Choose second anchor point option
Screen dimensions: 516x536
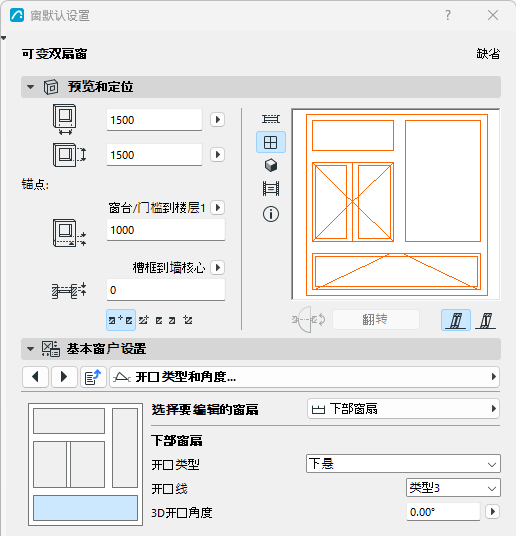click(x=144, y=320)
